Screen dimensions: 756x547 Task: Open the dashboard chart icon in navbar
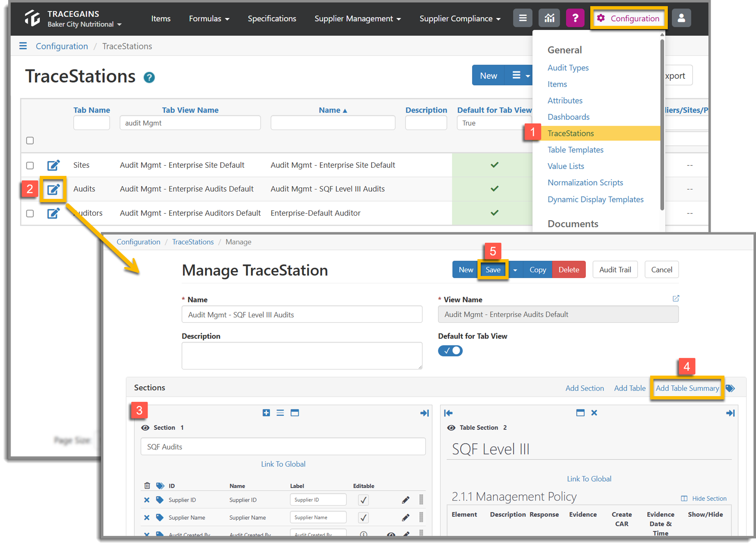coord(549,18)
